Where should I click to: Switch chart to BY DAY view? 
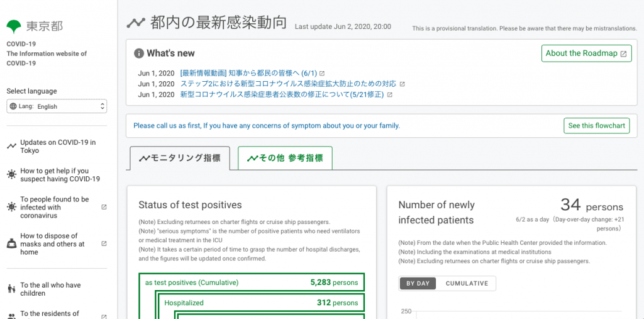click(x=418, y=284)
